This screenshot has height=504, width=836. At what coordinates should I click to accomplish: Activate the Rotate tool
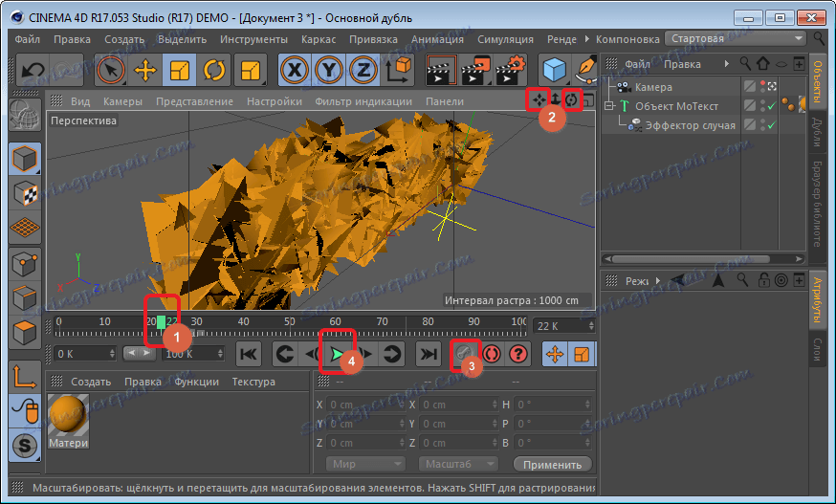coord(214,70)
